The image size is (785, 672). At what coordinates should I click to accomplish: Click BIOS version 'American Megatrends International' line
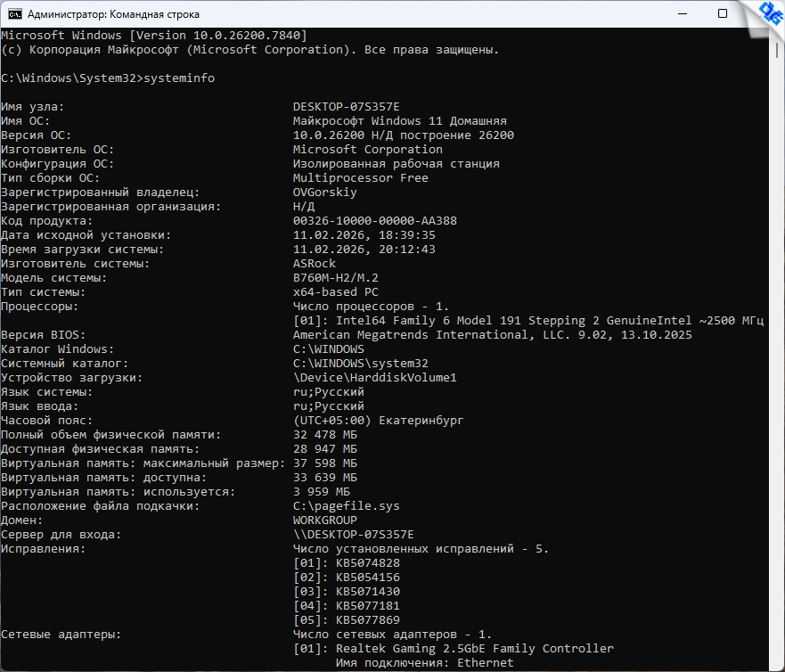tap(493, 335)
